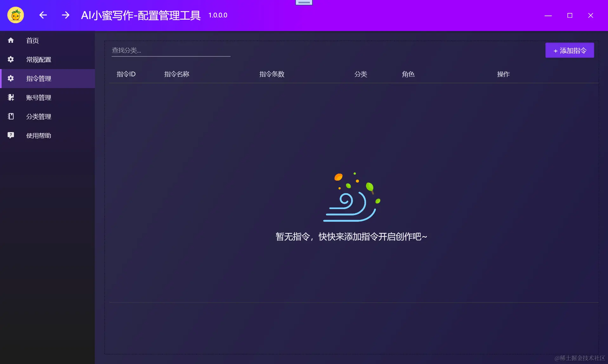Viewport: 608px width, 364px height.
Task: Click the 指令ID column header
Action: pyautogui.click(x=126, y=74)
